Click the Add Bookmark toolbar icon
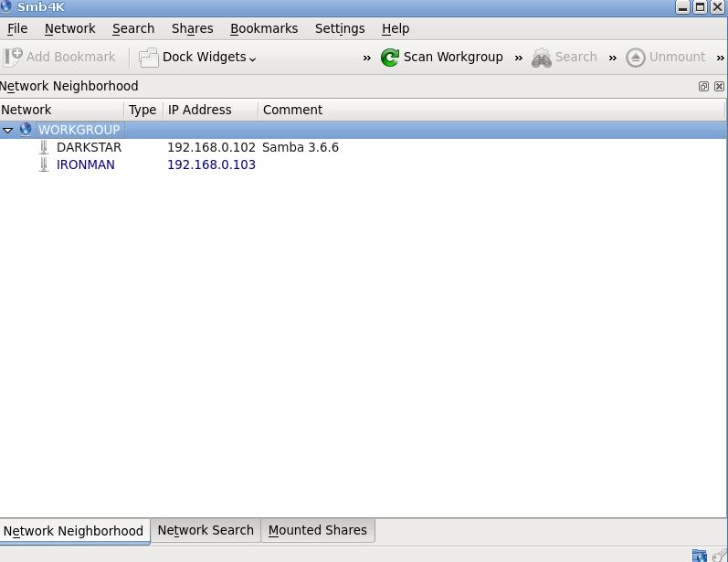This screenshot has height=562, width=728. [13, 58]
